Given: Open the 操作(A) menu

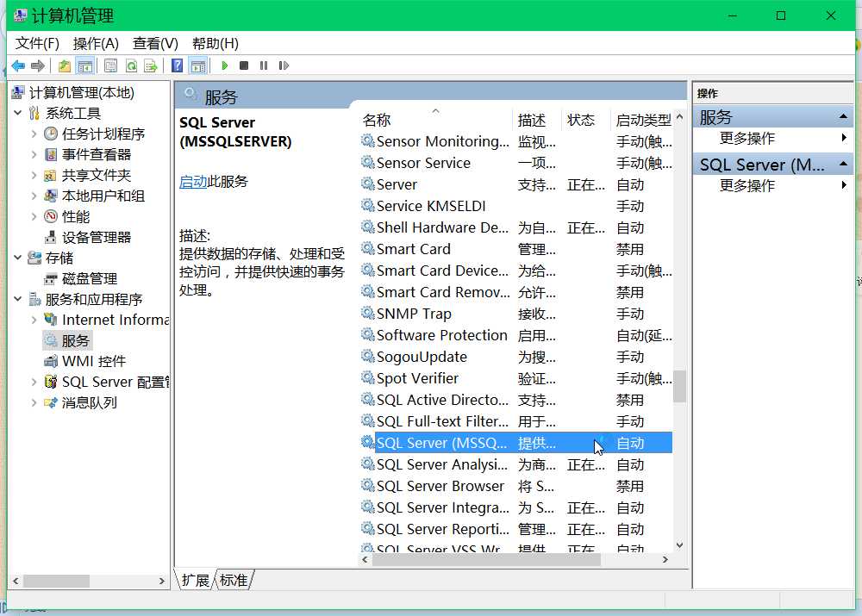Looking at the screenshot, I should coord(96,43).
